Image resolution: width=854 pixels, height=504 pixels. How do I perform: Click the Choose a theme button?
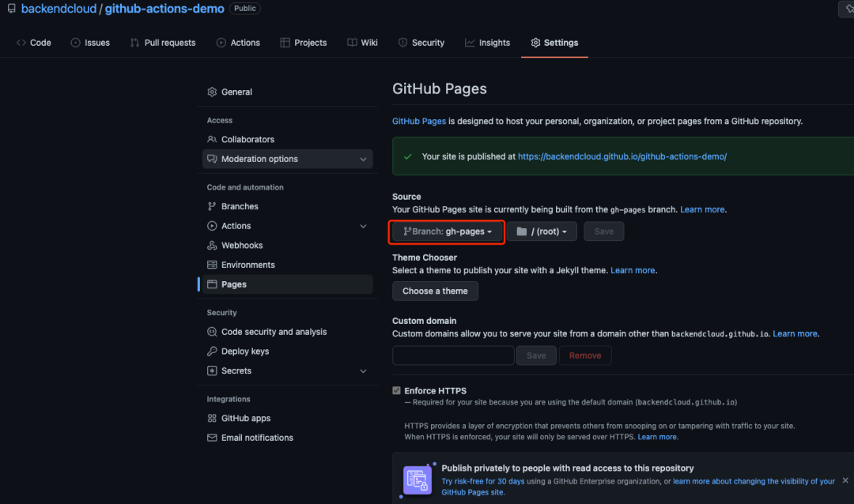(435, 291)
